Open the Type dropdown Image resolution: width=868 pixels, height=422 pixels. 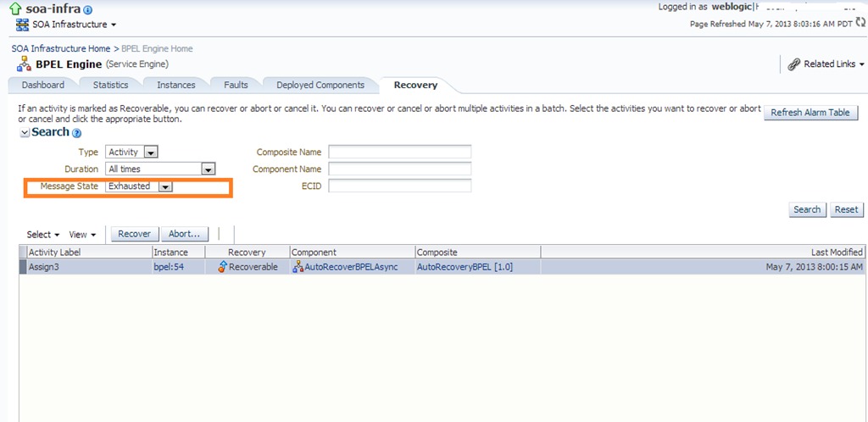pyautogui.click(x=151, y=153)
